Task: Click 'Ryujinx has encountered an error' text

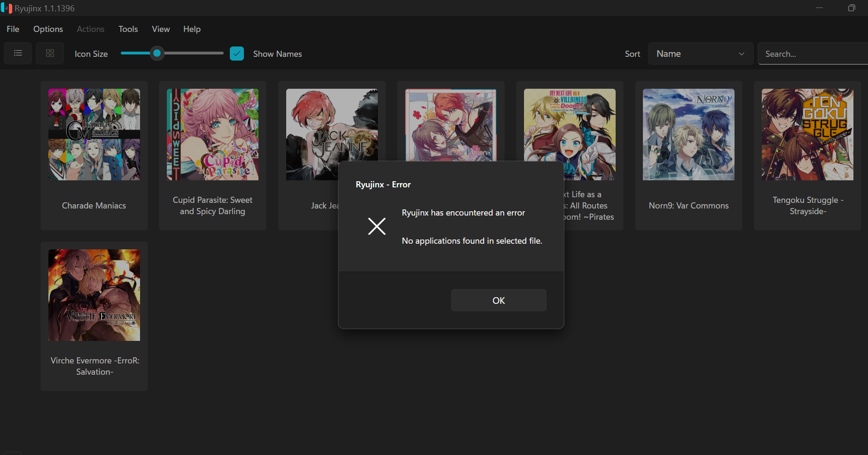Action: pyautogui.click(x=463, y=213)
